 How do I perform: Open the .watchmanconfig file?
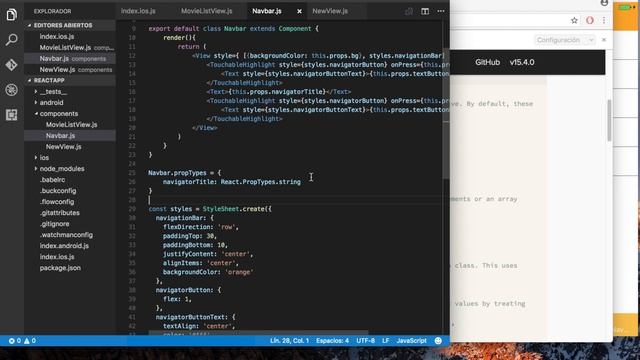[66, 235]
